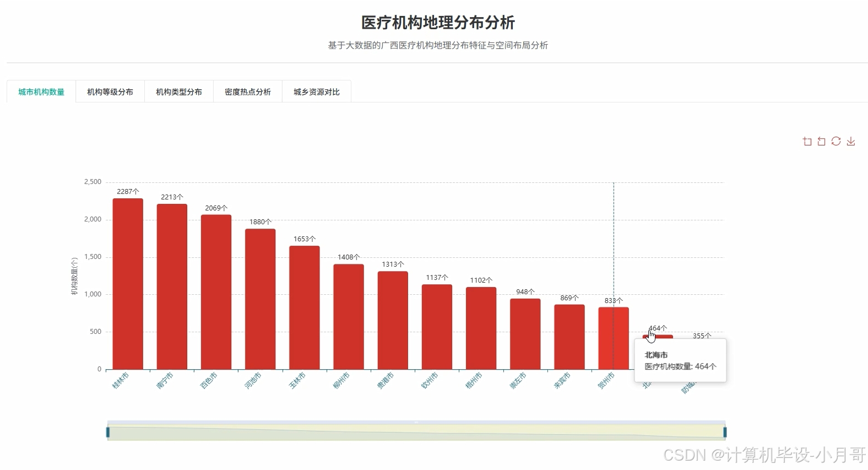Click the value label 948个
Image resolution: width=868 pixels, height=470 pixels.
525,292
